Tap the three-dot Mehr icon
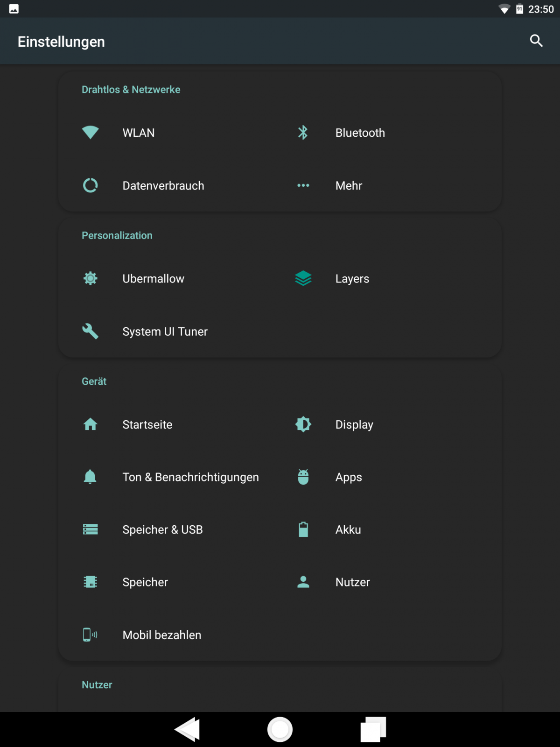The height and width of the screenshot is (747, 560). click(x=303, y=185)
